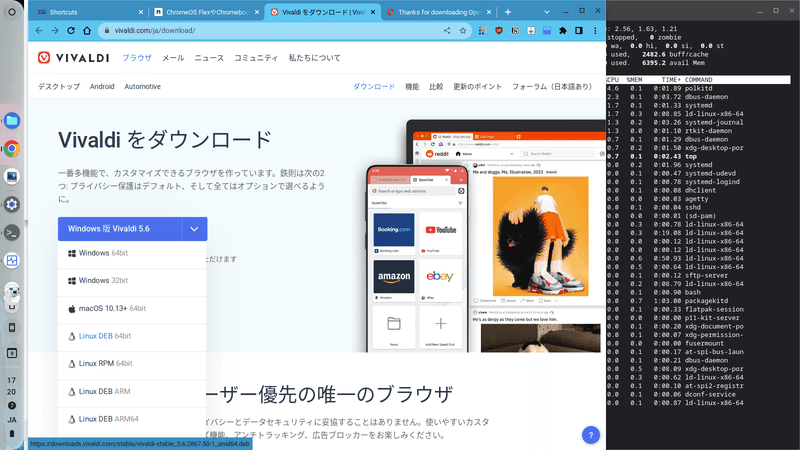The image size is (800, 450).
Task: Open the Settings gear in shelf
Action: tap(12, 205)
